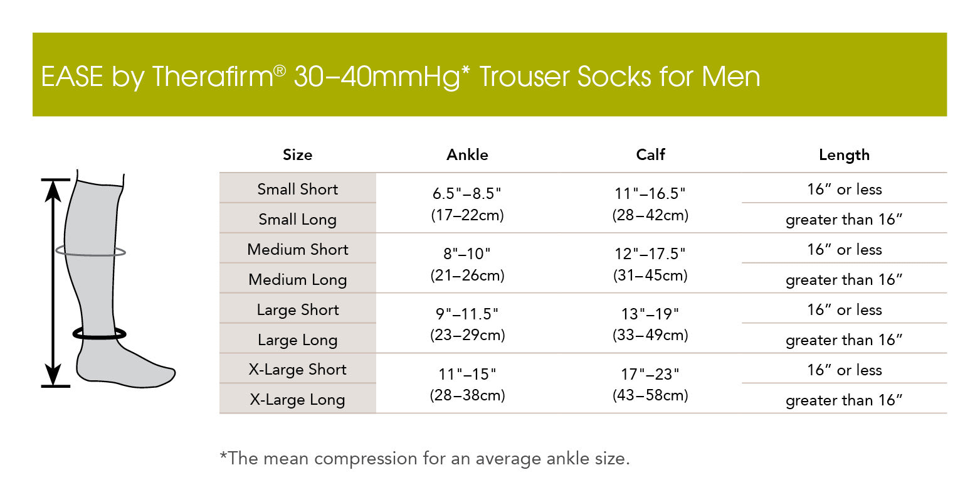Choose the Medium Long size cell
The height and width of the screenshot is (497, 980).
pos(298,279)
